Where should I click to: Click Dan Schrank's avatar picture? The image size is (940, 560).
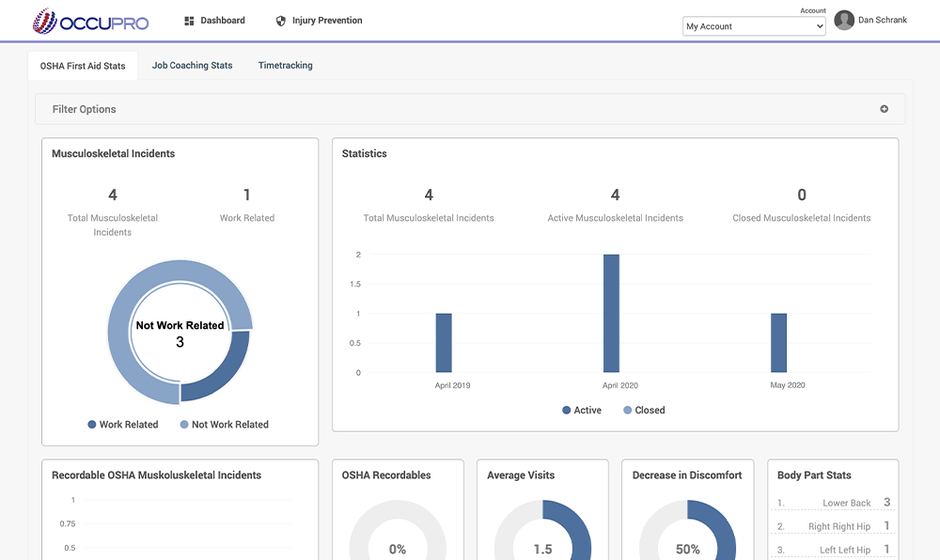tap(844, 21)
